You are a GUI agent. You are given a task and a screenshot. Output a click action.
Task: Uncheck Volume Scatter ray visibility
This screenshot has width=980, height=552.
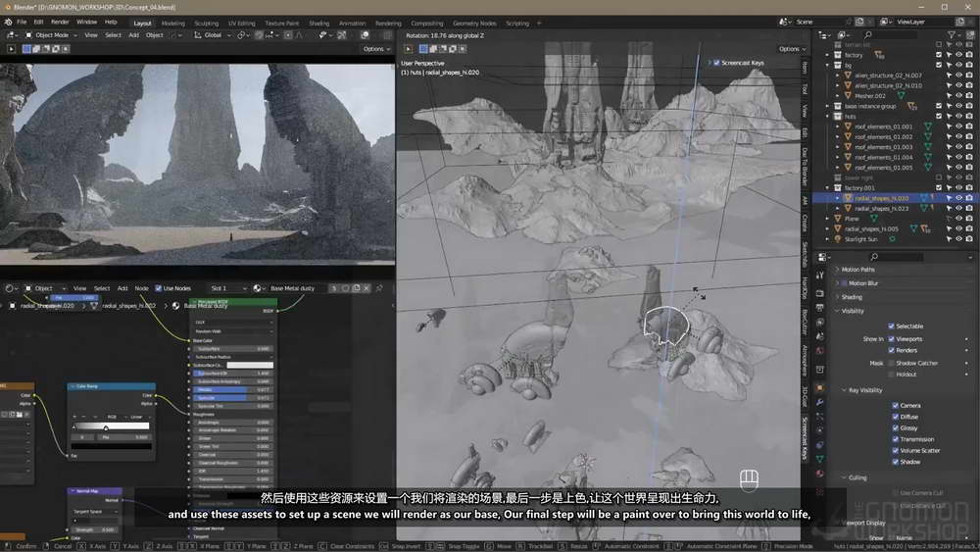(895, 451)
